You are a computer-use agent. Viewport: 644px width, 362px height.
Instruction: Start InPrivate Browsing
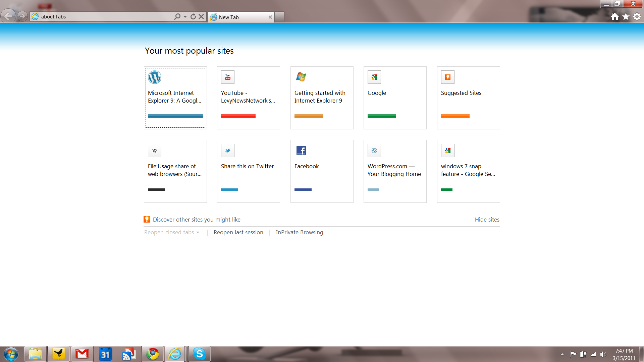coord(300,232)
